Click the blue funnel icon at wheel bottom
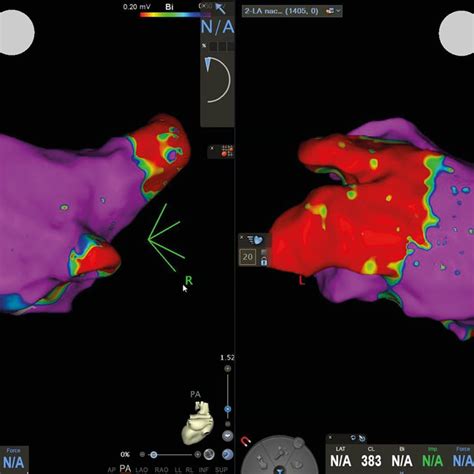The image size is (474, 474). (x=279, y=471)
